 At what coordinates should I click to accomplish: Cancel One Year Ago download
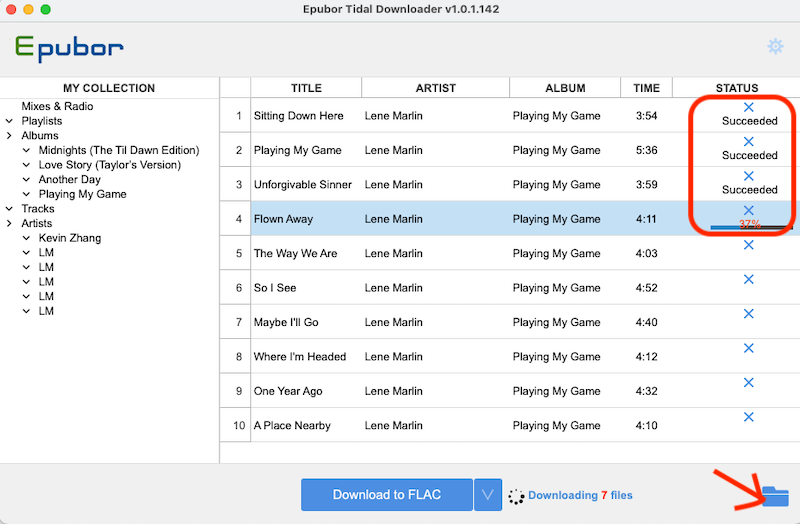coord(748,383)
